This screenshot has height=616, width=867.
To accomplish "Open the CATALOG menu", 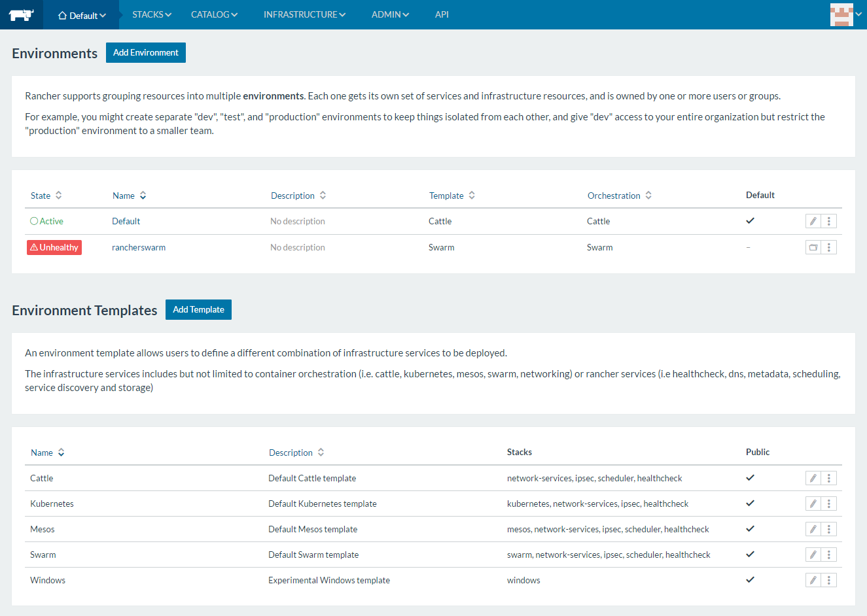I will 214,14.
